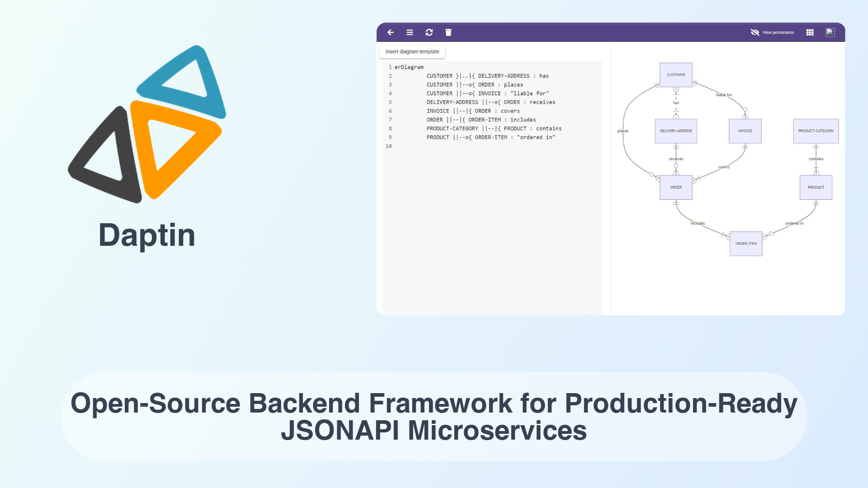
Task: Click Insert diagram template button
Action: [412, 52]
